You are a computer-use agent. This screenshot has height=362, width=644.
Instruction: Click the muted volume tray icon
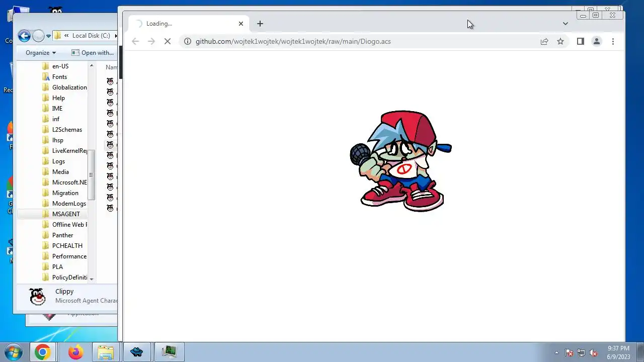594,352
